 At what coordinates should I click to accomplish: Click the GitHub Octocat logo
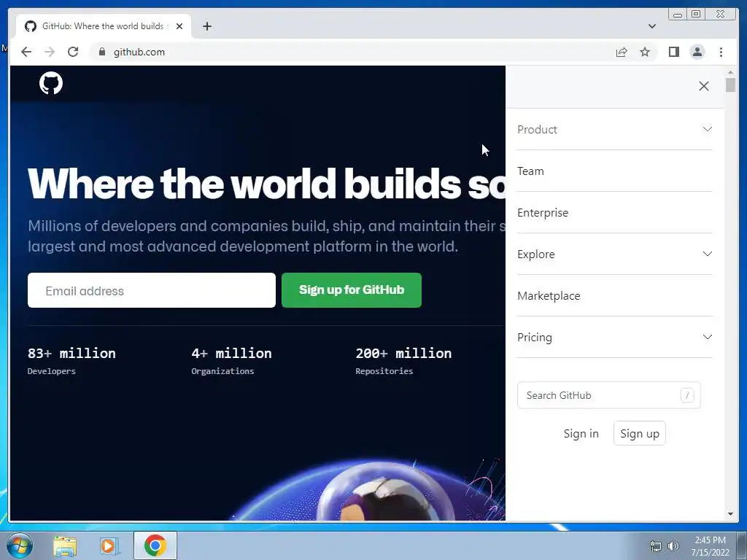[51, 83]
